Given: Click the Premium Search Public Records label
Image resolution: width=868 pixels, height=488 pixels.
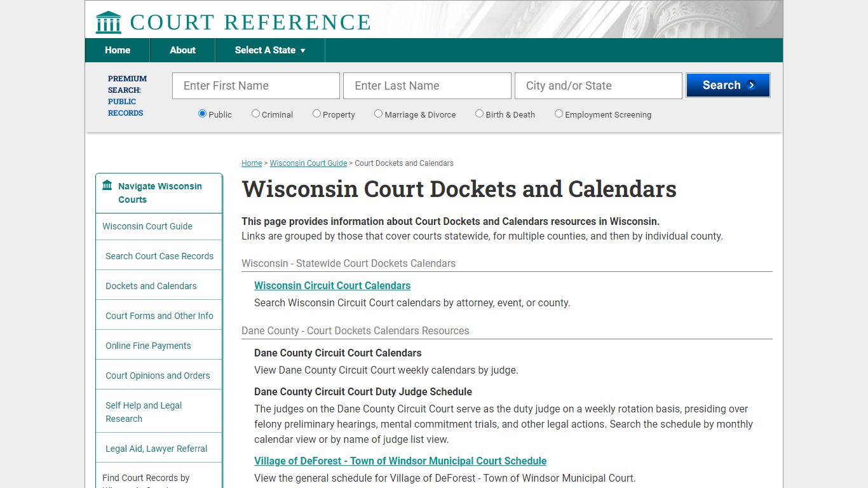Looking at the screenshot, I should (127, 96).
